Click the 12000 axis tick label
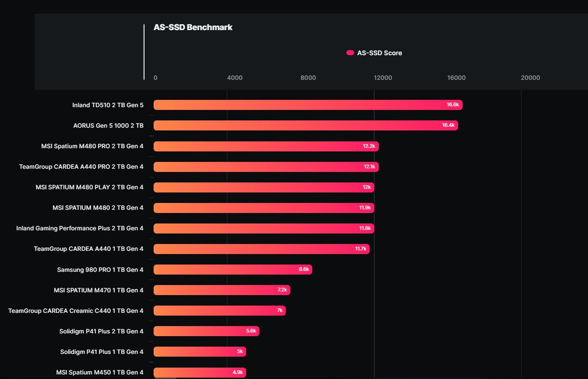Image resolution: width=588 pixels, height=379 pixels. coord(383,78)
